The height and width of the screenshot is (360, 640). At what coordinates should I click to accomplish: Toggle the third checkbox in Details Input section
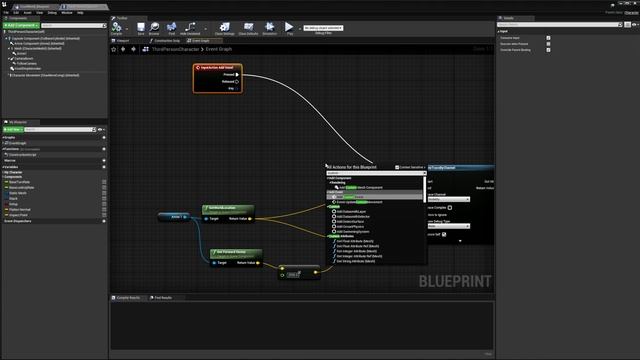click(548, 50)
